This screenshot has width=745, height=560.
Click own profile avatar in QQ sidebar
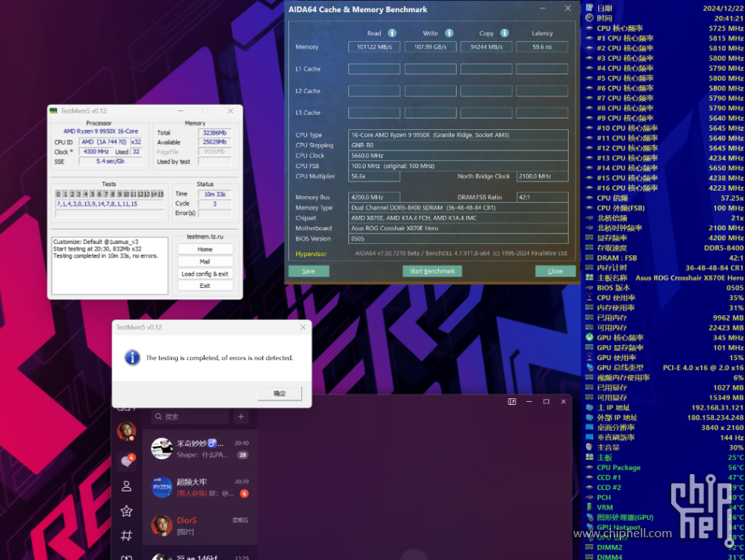(126, 432)
